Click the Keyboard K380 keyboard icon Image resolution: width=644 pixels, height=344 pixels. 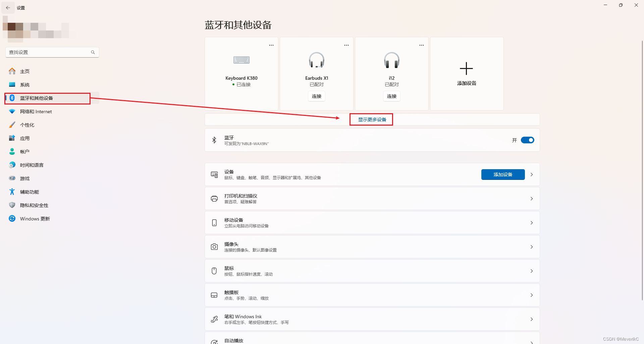point(241,60)
